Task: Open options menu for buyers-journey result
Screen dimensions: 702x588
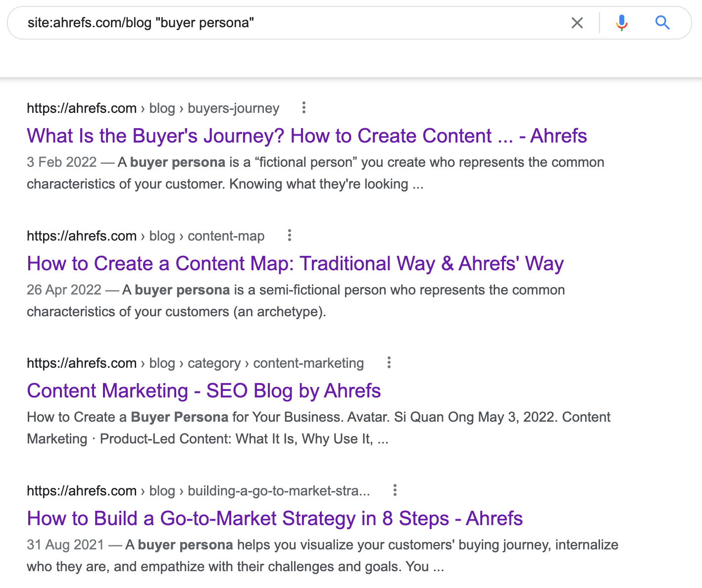Action: 304,107
